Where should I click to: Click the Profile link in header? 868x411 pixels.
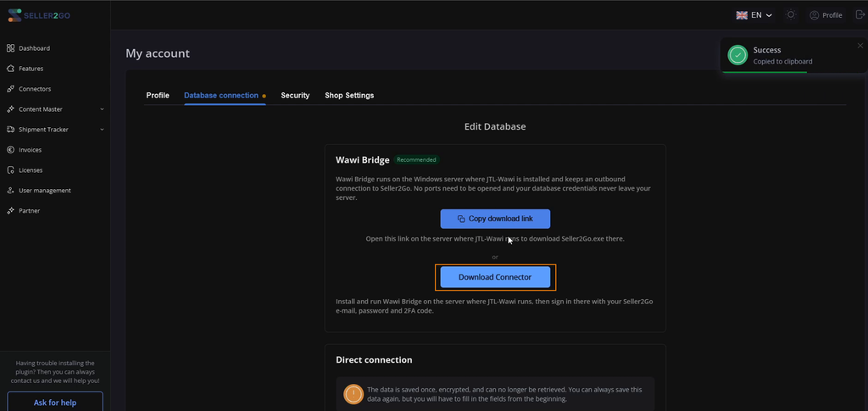(826, 15)
